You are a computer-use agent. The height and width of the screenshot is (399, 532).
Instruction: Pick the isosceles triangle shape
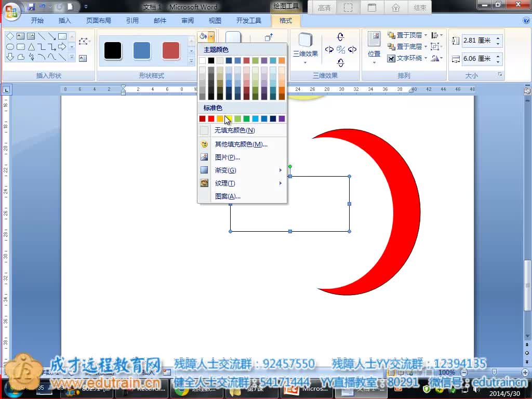(31, 47)
